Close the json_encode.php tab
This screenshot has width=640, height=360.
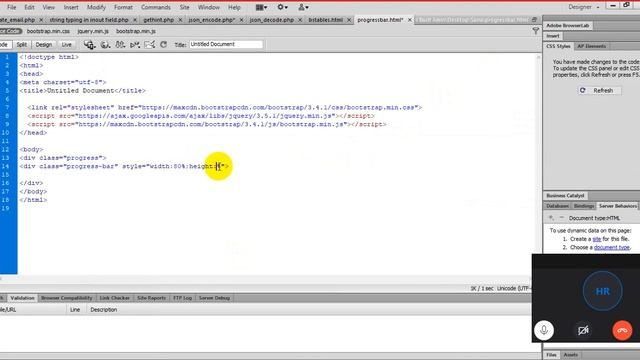(x=241, y=20)
